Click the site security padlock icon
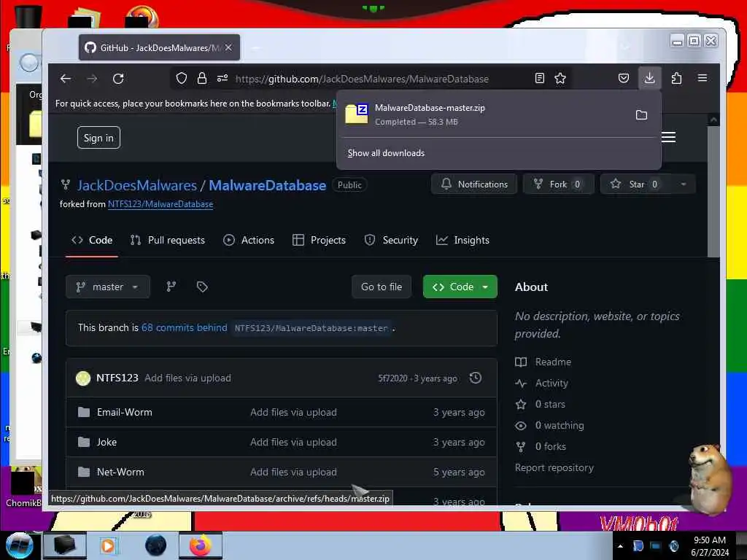747x560 pixels. coord(202,78)
